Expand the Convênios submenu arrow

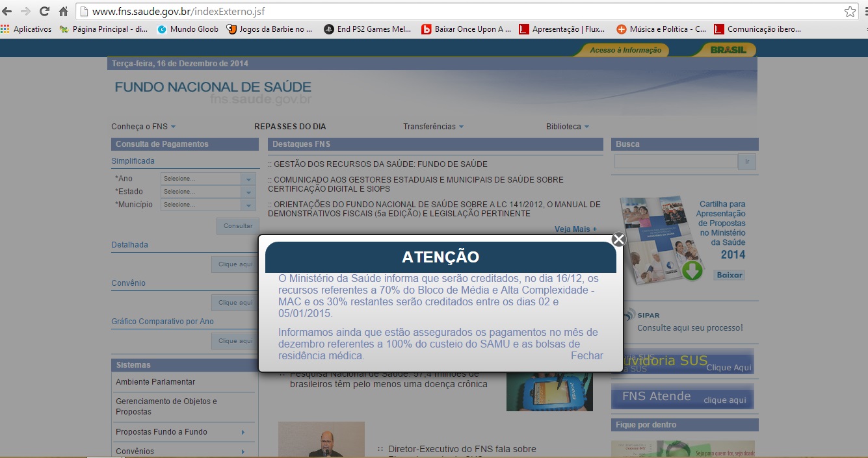click(243, 452)
